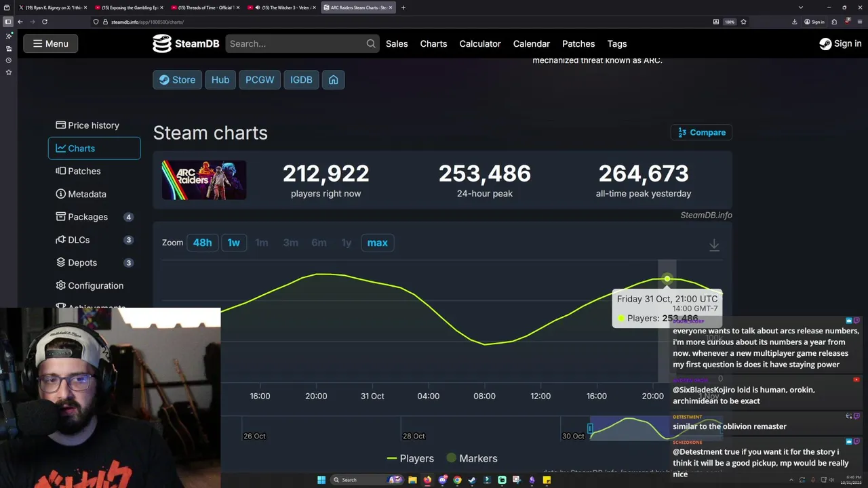Open the PCGW link
868x488 pixels.
(x=260, y=79)
